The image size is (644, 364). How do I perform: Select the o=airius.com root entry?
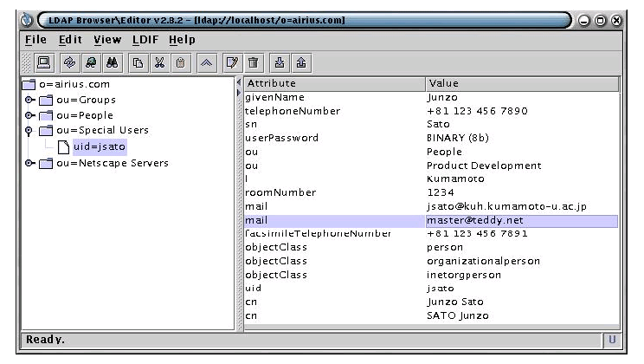pyautogui.click(x=74, y=84)
